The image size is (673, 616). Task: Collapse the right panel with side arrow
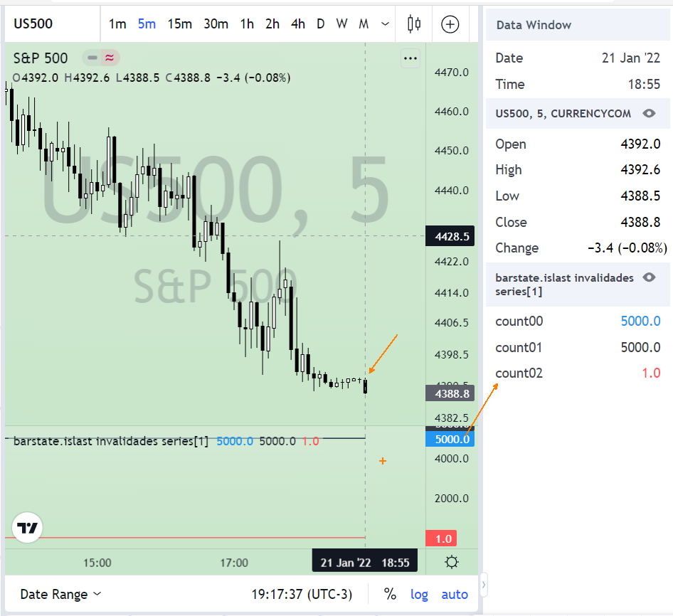484,585
